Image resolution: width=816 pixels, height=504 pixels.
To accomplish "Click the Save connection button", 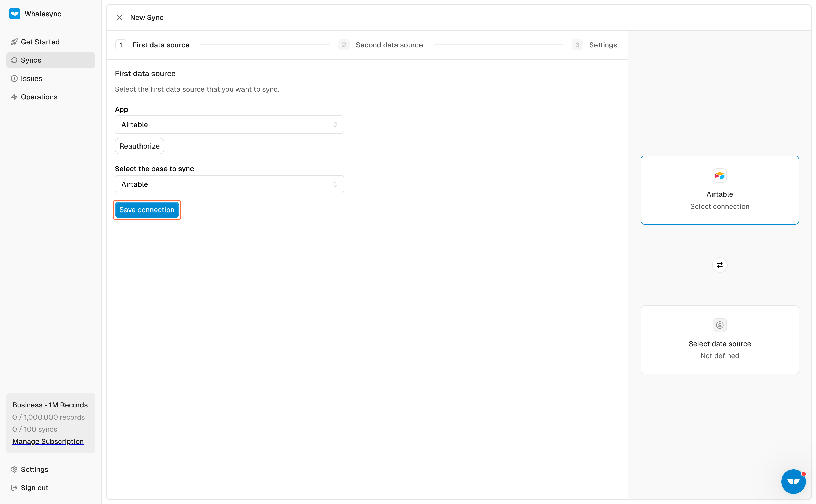I will pyautogui.click(x=147, y=210).
